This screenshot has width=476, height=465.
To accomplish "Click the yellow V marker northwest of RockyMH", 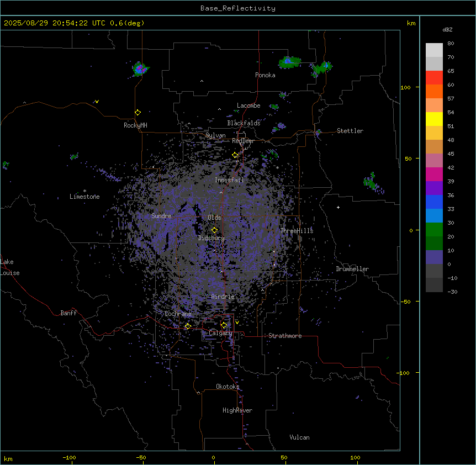I will 97,102.
